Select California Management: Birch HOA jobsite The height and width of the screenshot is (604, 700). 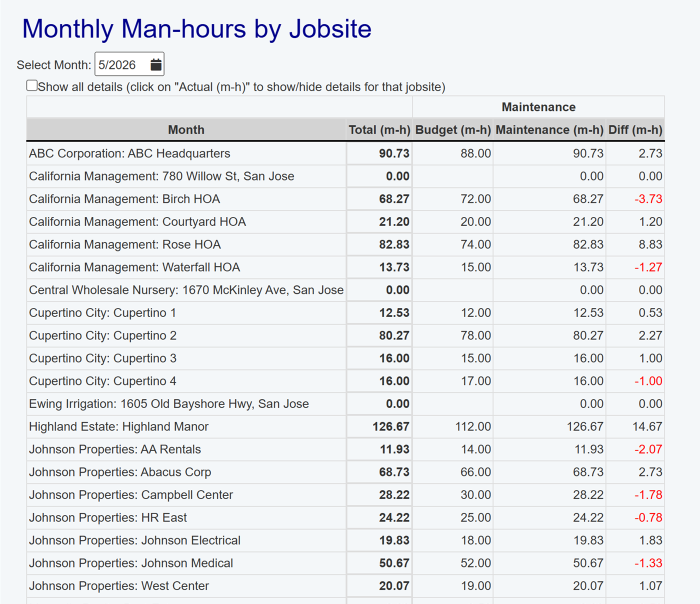tap(124, 199)
